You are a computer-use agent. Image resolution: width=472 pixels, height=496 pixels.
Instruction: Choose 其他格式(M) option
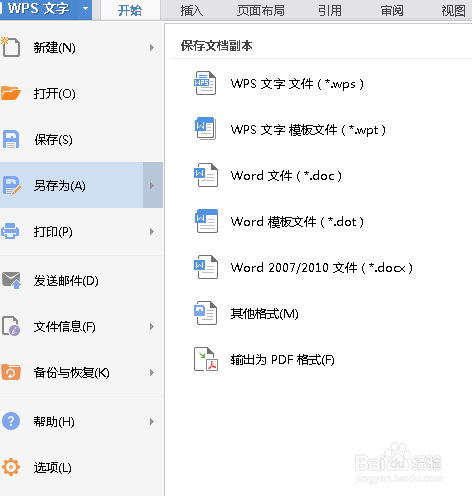click(265, 313)
